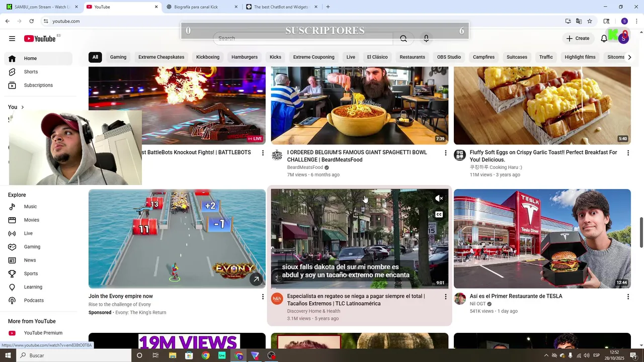Open the taskbar volume control
This screenshot has height=362, width=644.
(587, 355)
